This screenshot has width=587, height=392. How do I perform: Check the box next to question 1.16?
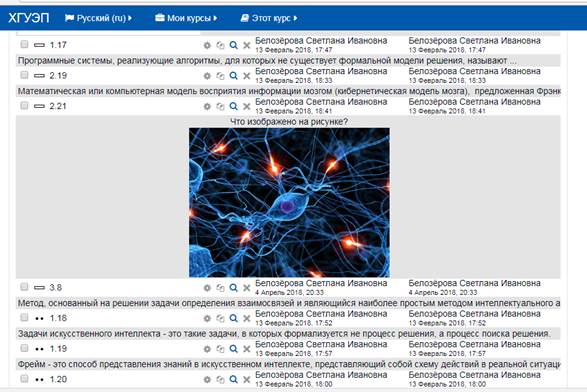point(24,317)
